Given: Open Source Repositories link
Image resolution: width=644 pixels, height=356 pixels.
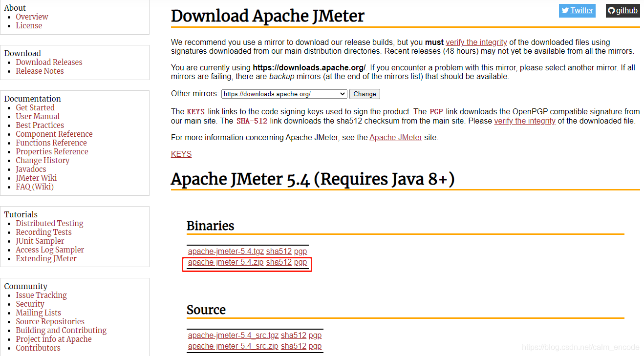Looking at the screenshot, I should 50,322.
